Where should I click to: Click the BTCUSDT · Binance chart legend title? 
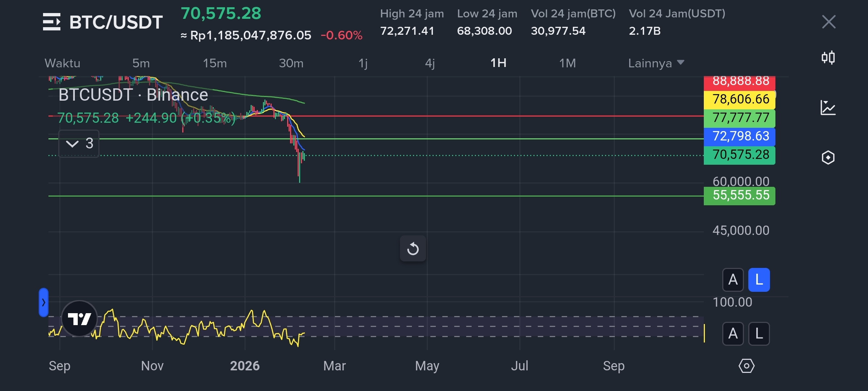click(x=133, y=95)
